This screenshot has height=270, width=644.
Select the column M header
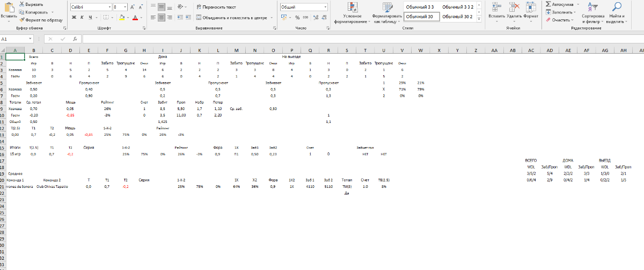point(236,50)
